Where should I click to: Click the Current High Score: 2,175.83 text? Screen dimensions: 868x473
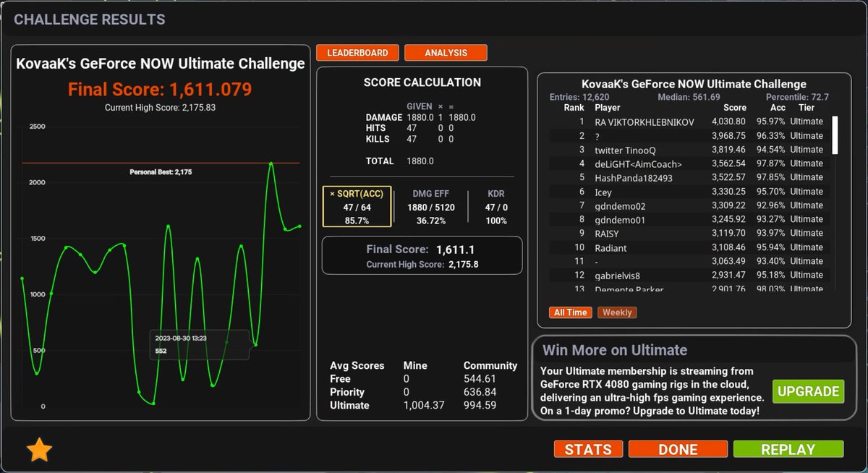pos(160,107)
